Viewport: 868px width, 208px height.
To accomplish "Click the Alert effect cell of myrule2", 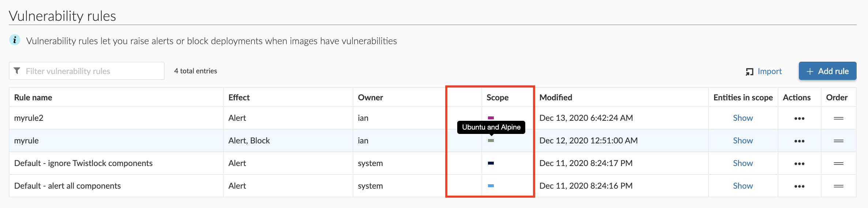I will (x=237, y=118).
